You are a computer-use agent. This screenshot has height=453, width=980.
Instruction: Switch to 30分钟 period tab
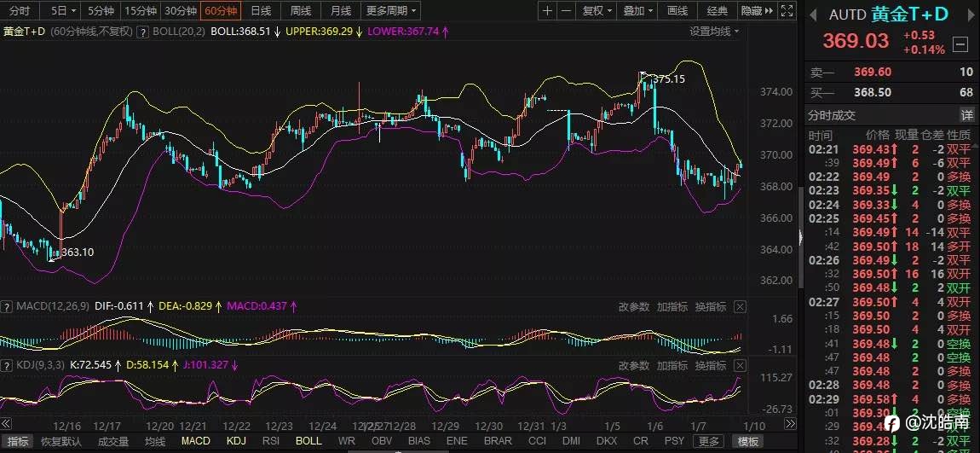pos(181,10)
